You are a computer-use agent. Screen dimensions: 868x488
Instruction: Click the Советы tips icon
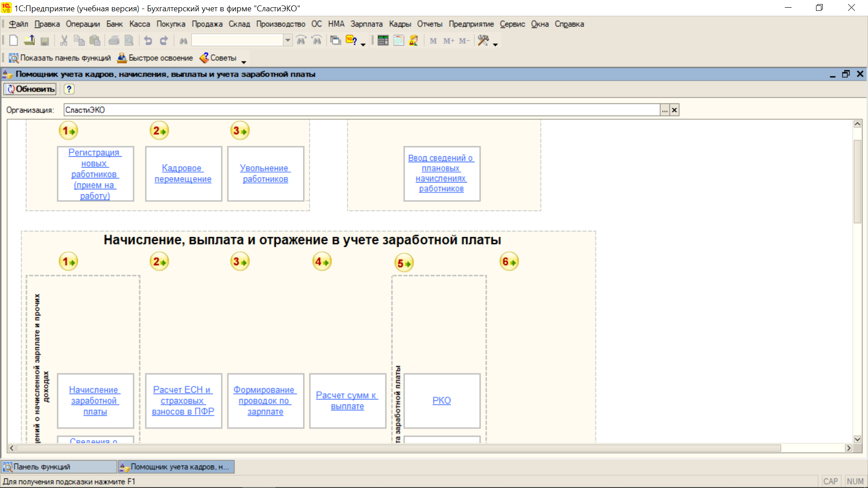click(204, 58)
